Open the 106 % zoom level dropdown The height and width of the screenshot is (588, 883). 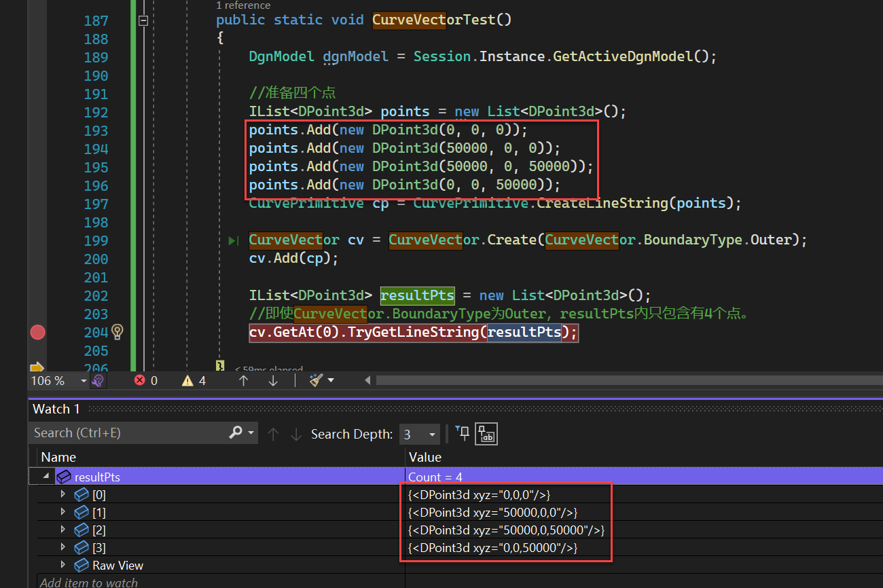pyautogui.click(x=84, y=380)
